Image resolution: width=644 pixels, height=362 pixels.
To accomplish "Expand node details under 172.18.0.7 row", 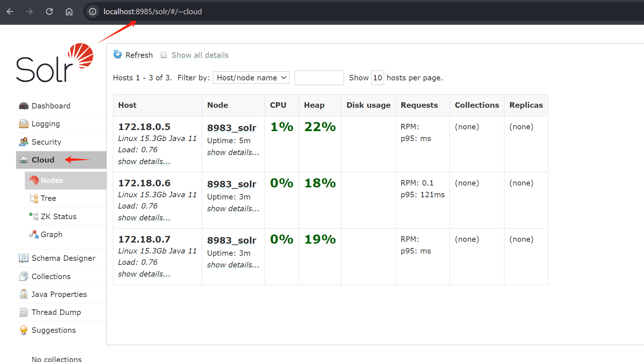I will tap(233, 265).
